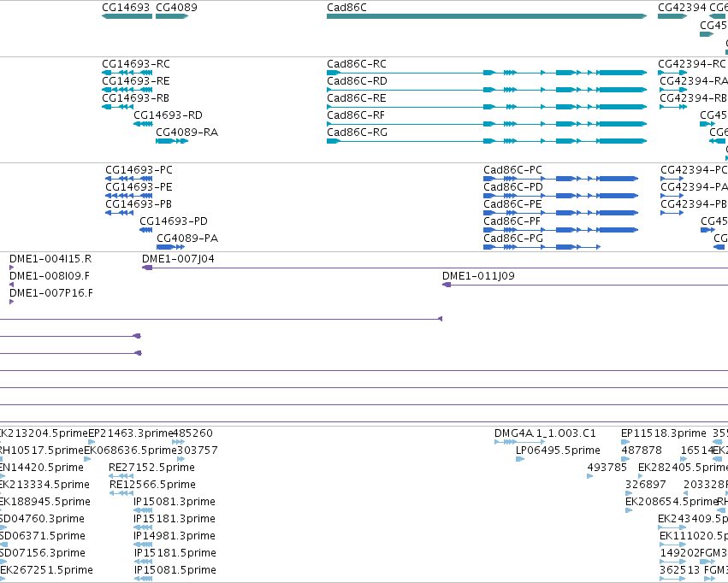Select protein label CG14693-PE
The width and height of the screenshot is (728, 583).
point(139,187)
